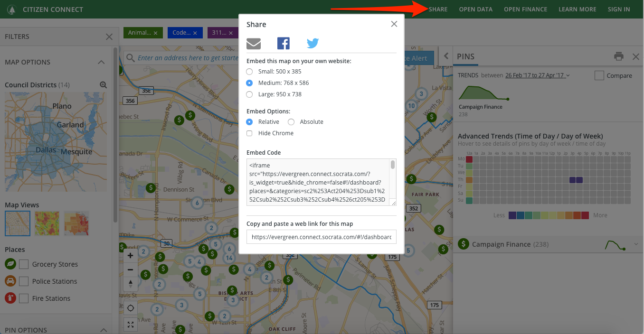The width and height of the screenshot is (644, 334).
Task: Click the address search magnifier icon
Action: pos(131,58)
